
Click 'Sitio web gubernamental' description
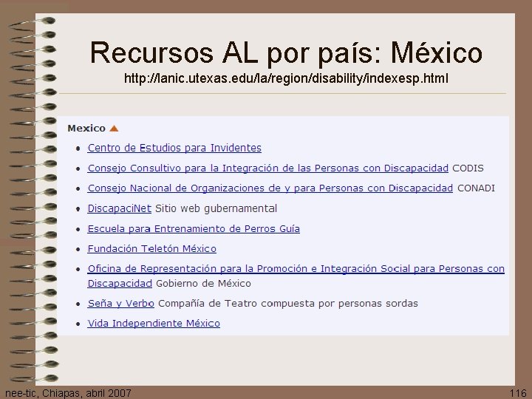[216, 208]
